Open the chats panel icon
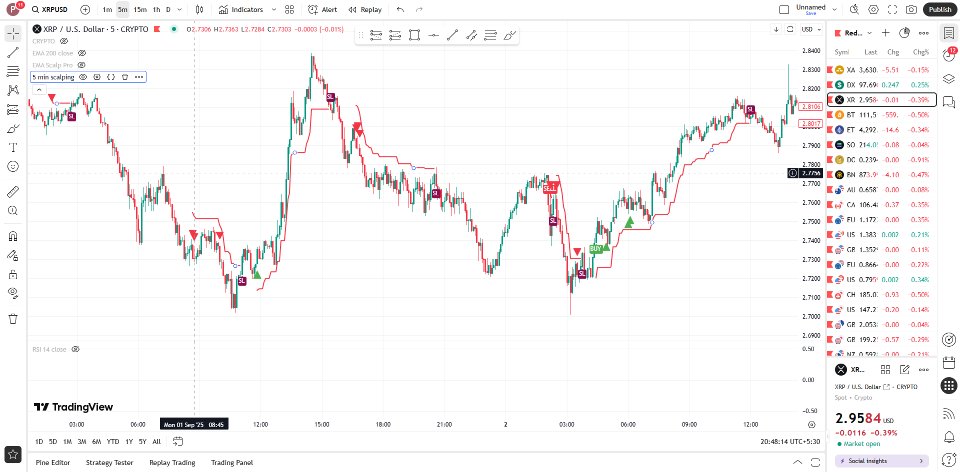The image size is (960, 472). point(949,102)
